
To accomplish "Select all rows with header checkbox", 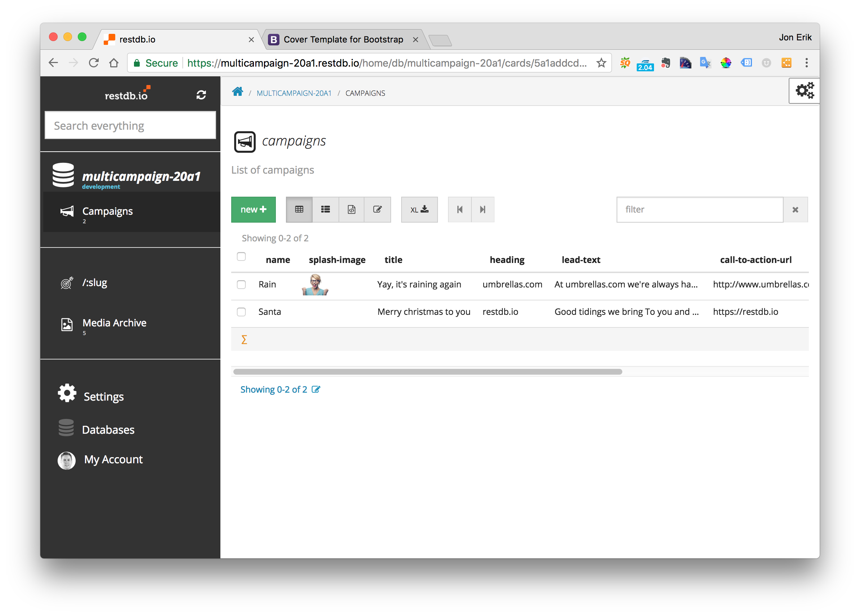I will (241, 257).
